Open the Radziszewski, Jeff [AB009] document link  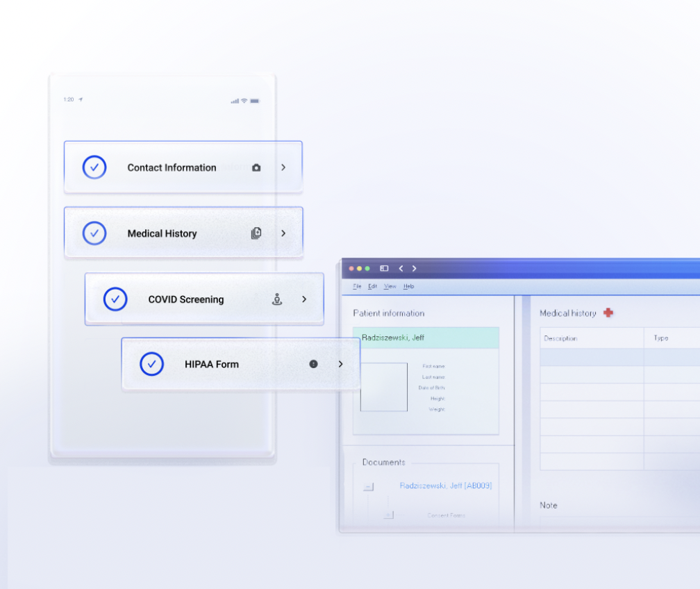coord(446,486)
